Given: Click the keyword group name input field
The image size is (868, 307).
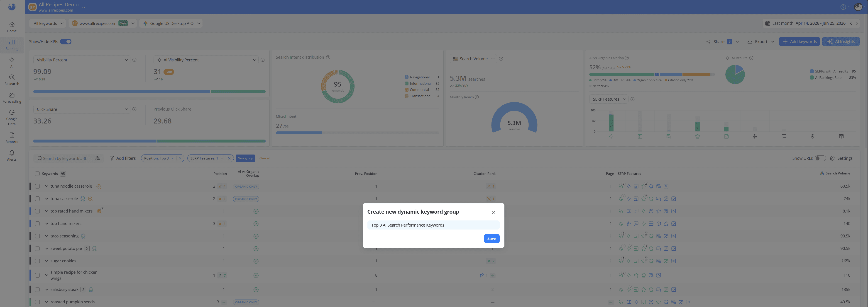Looking at the screenshot, I should tap(433, 225).
